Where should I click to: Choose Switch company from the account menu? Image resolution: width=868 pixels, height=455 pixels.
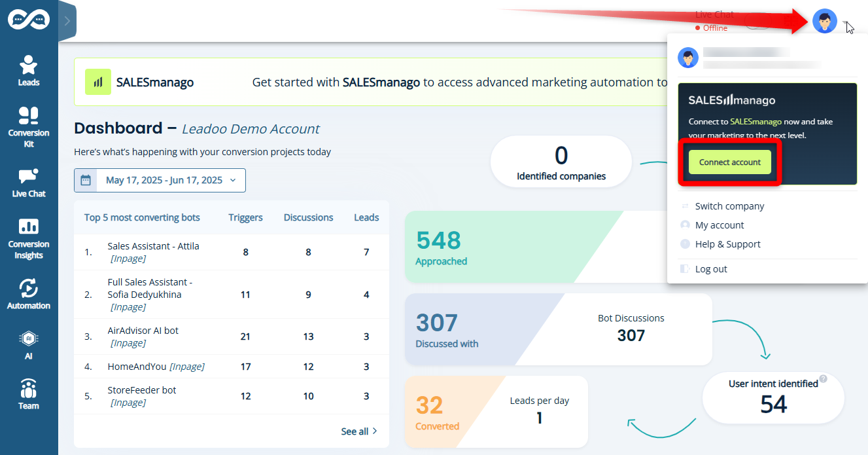729,206
